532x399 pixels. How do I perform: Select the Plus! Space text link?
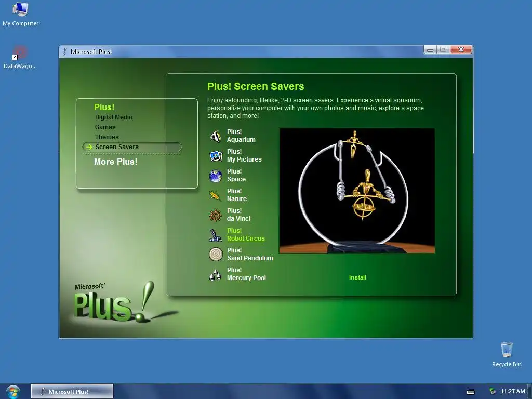(x=236, y=175)
